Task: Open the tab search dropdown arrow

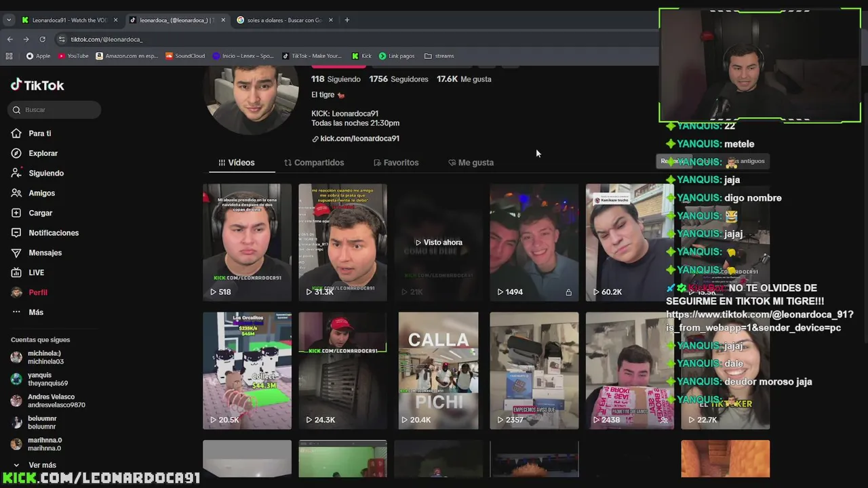Action: tap(8, 20)
